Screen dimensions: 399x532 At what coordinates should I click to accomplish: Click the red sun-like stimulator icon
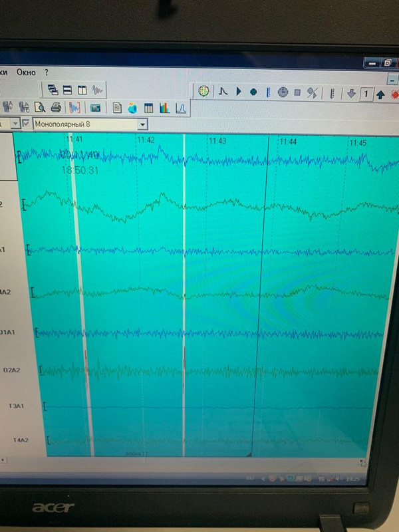pos(394,94)
